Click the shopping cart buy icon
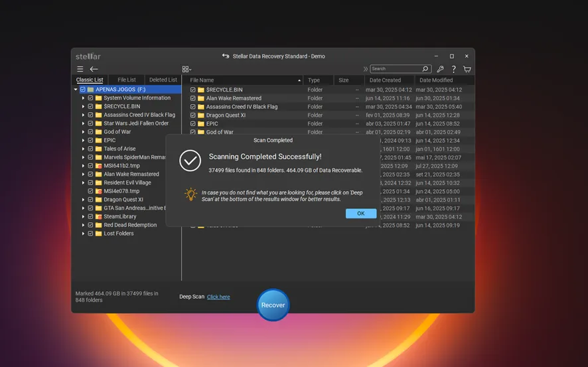 (467, 69)
